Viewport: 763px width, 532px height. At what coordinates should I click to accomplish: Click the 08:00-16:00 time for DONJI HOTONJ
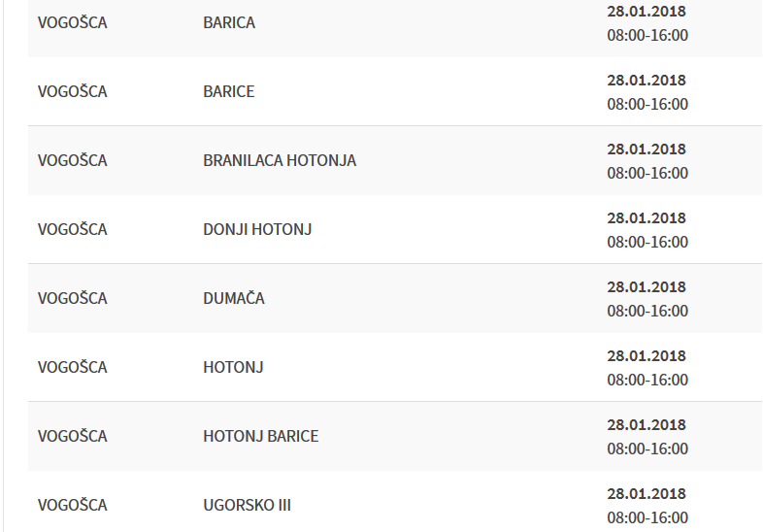coord(647,242)
